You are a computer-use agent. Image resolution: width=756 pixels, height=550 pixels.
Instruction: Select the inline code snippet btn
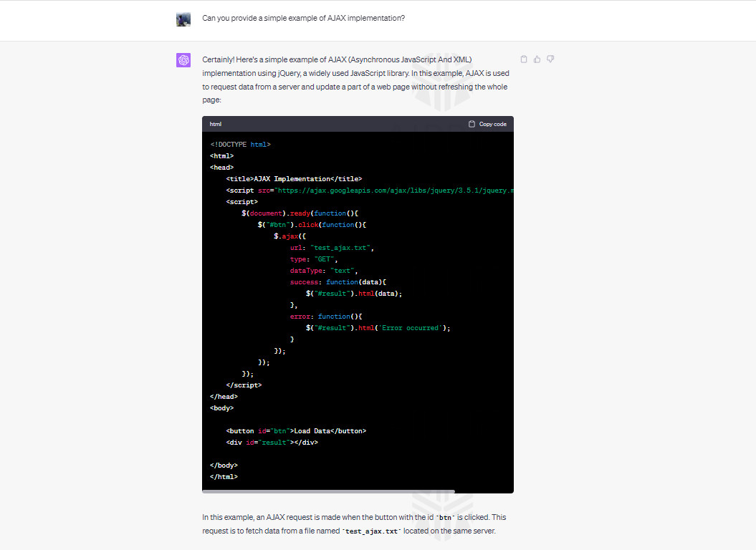[x=445, y=517]
